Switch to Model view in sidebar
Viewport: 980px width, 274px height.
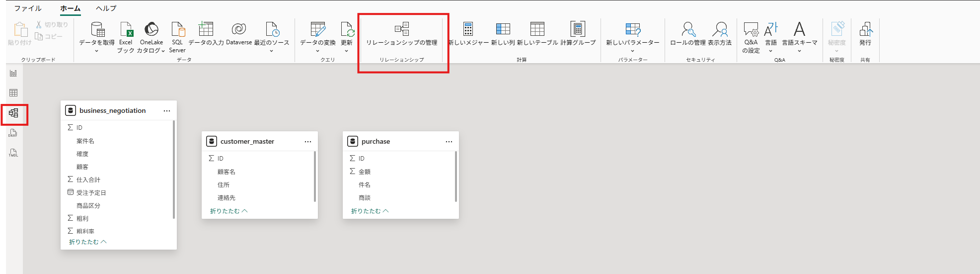point(14,113)
